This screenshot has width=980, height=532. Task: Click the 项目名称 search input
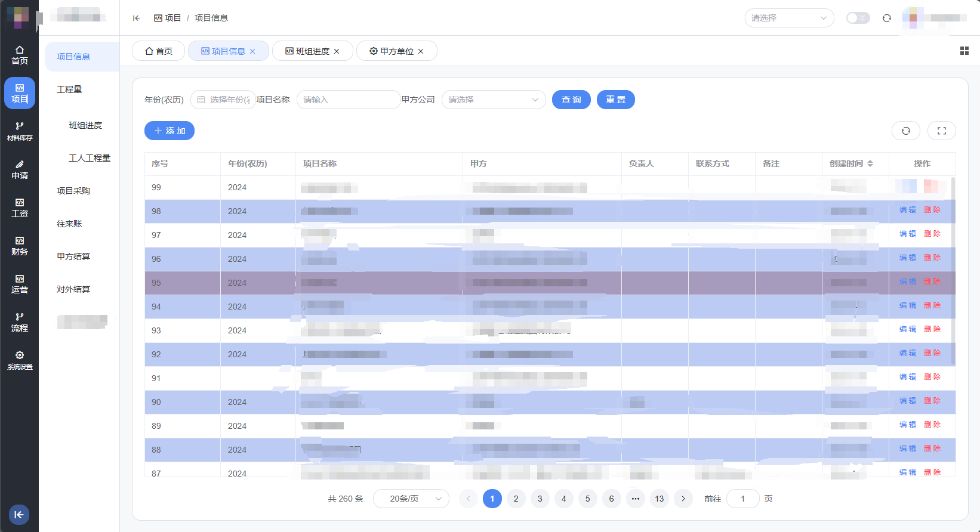tap(349, 100)
